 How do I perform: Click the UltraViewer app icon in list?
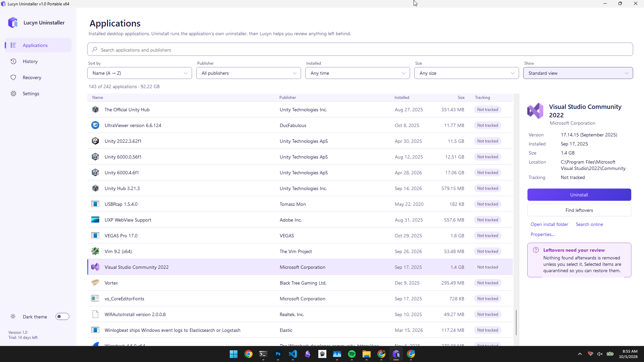[x=95, y=125]
